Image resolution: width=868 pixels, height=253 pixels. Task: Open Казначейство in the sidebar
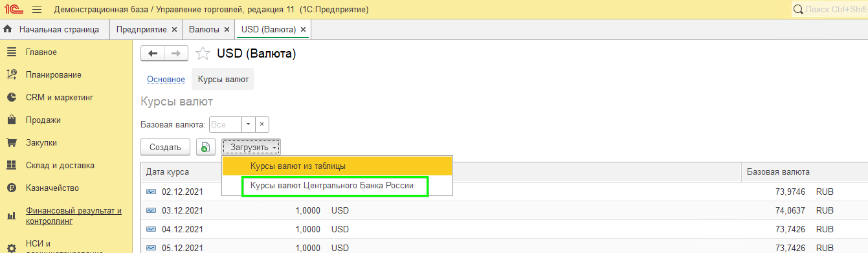52,188
